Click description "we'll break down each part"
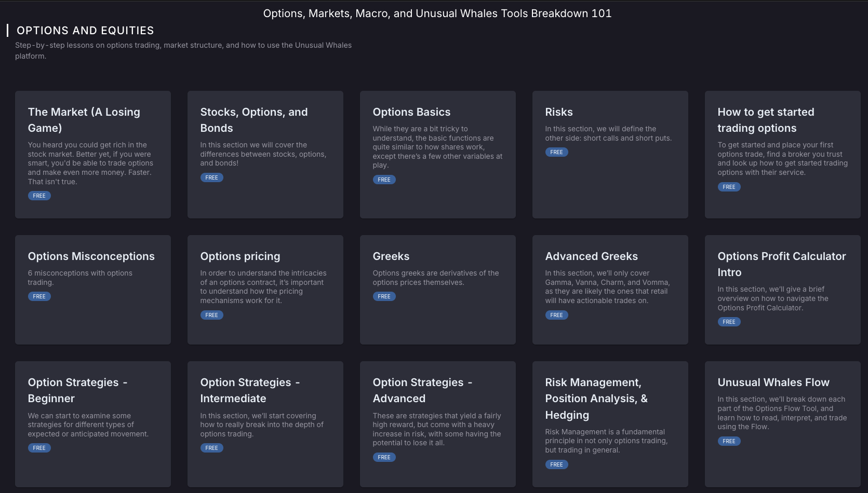Image resolution: width=868 pixels, height=493 pixels. [782, 413]
